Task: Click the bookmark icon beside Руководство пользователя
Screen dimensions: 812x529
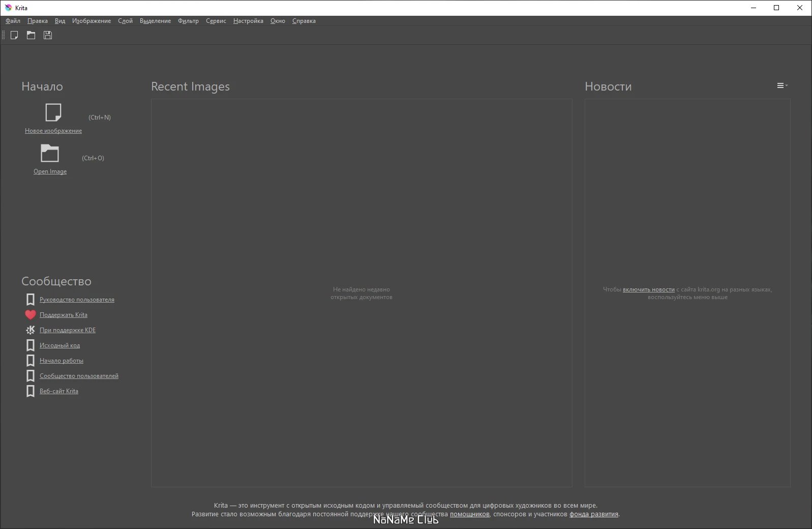Action: click(x=31, y=300)
